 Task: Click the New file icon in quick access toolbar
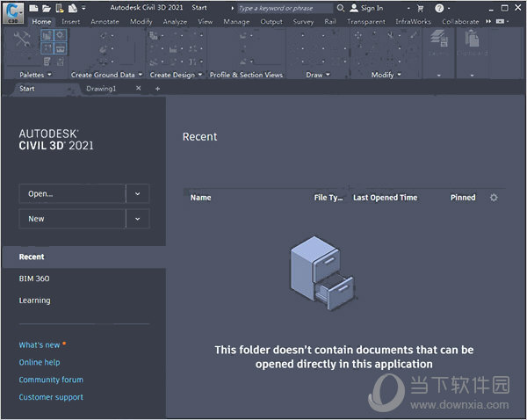click(x=33, y=8)
